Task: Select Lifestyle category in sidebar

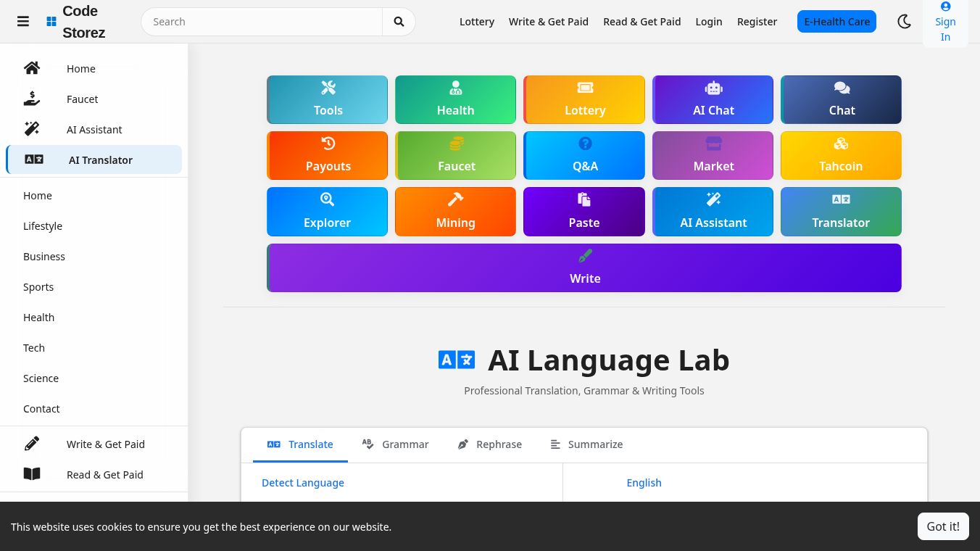Action: [x=43, y=226]
